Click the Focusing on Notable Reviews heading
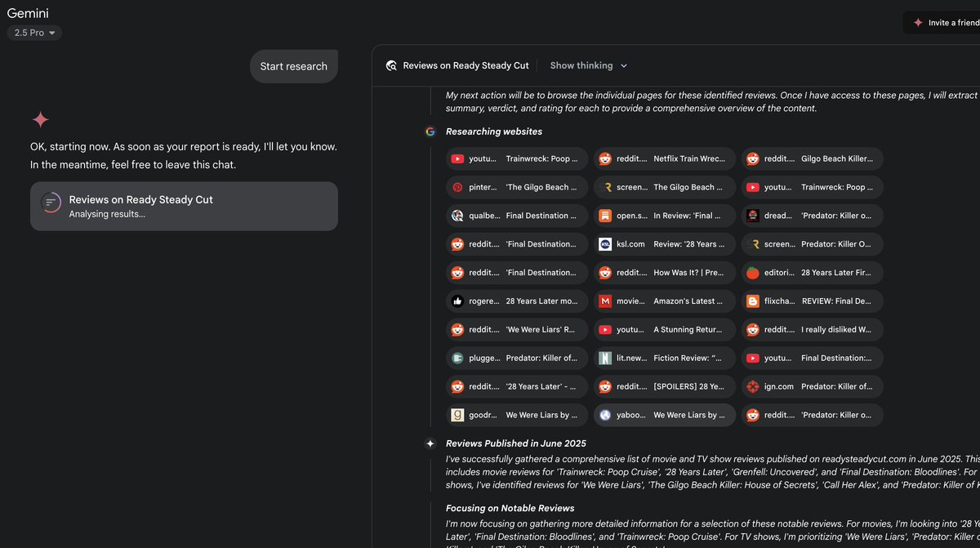This screenshot has width=980, height=548. point(510,508)
